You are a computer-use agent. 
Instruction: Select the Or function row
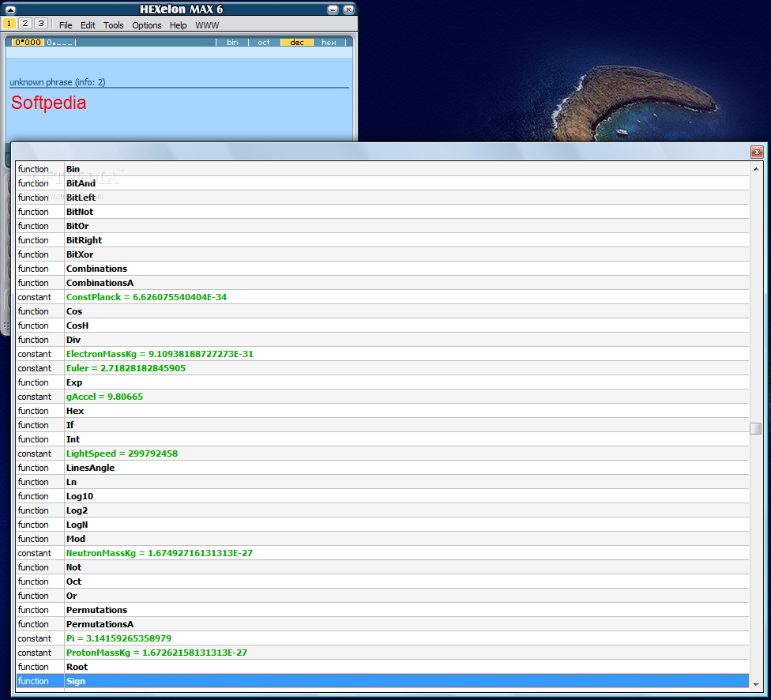coord(382,597)
